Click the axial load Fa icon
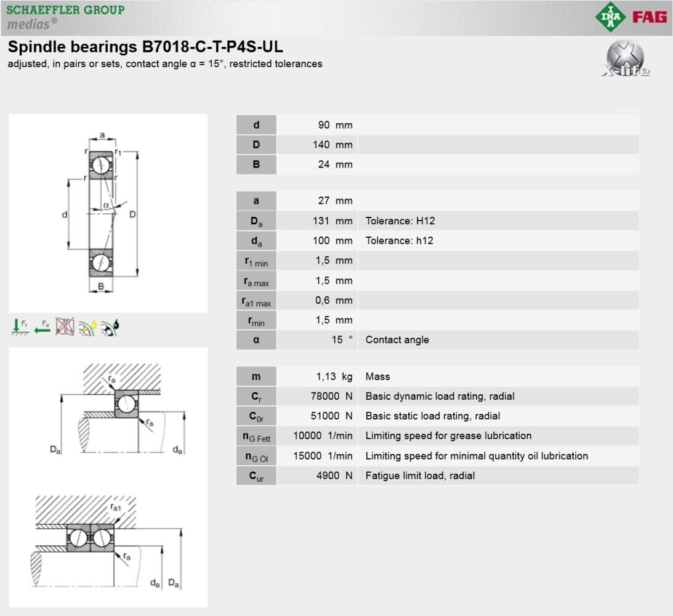673x616 pixels. tap(42, 326)
